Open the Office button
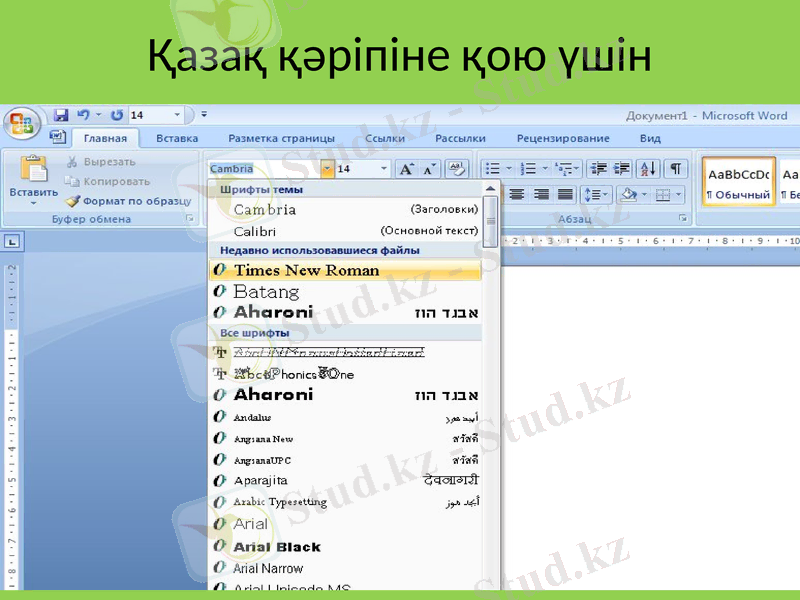The width and height of the screenshot is (800, 600). coord(20,120)
